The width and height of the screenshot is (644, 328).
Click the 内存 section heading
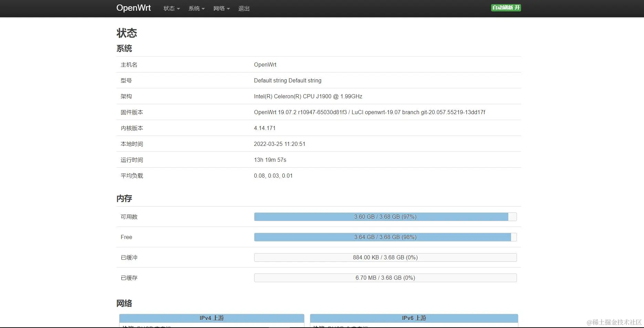[124, 198]
